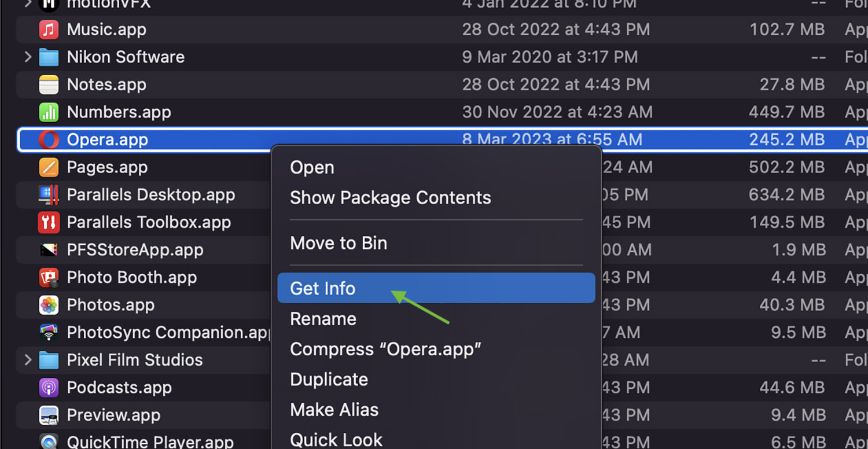Click the Preview.app icon

click(x=49, y=415)
